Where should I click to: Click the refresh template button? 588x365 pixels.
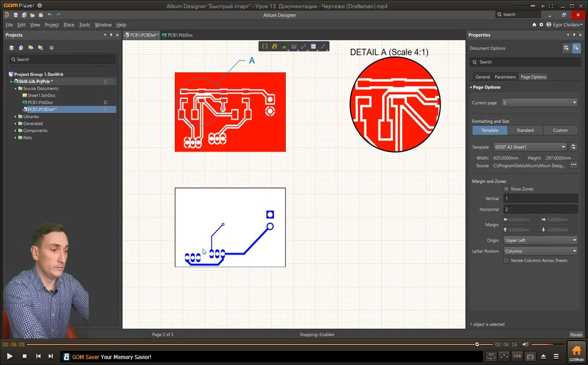573,147
